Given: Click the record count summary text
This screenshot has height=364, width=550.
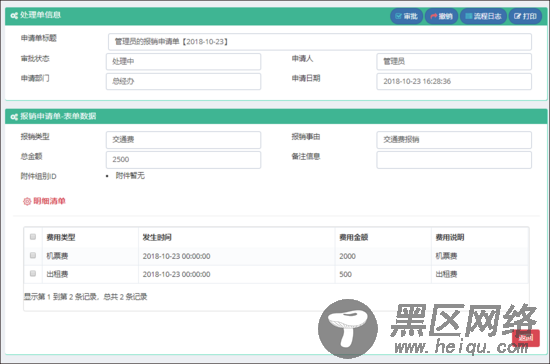Looking at the screenshot, I should point(85,297).
